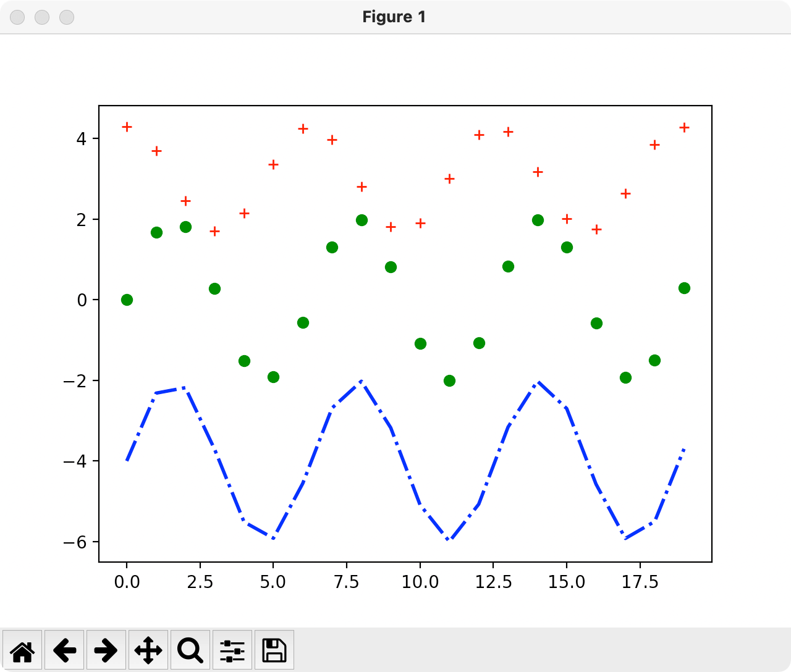The image size is (791, 672).
Task: Reset the plot to original view with Home
Action: tap(22, 650)
